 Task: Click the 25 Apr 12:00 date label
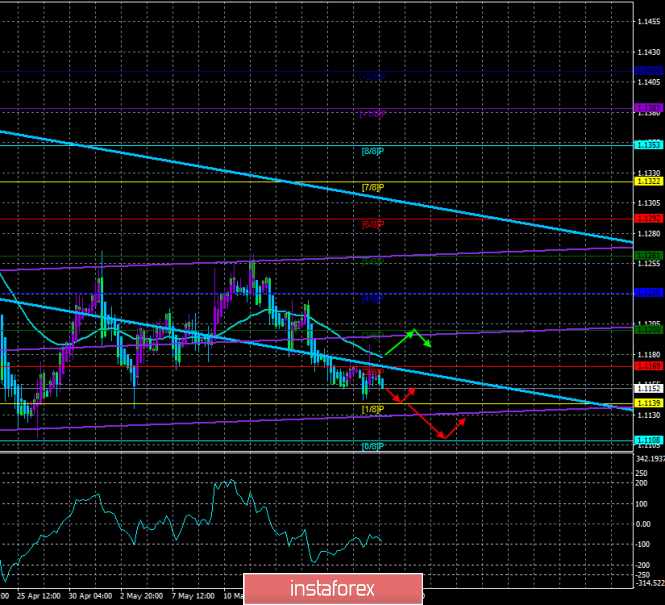[39, 596]
